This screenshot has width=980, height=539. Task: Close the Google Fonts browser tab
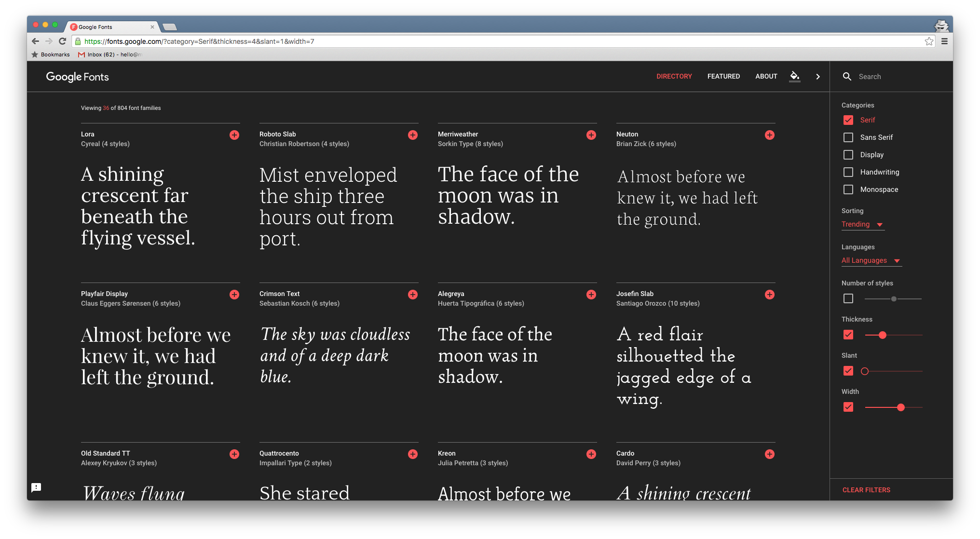click(152, 27)
